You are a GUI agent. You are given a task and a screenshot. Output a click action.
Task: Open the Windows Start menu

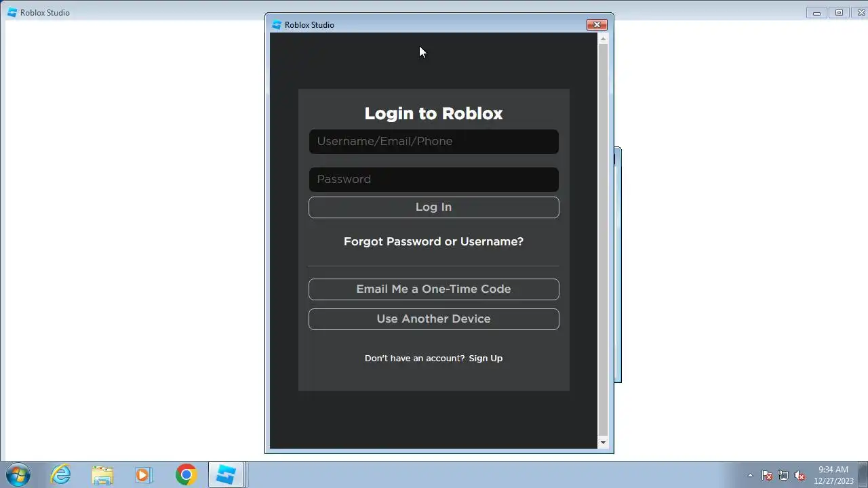17,474
